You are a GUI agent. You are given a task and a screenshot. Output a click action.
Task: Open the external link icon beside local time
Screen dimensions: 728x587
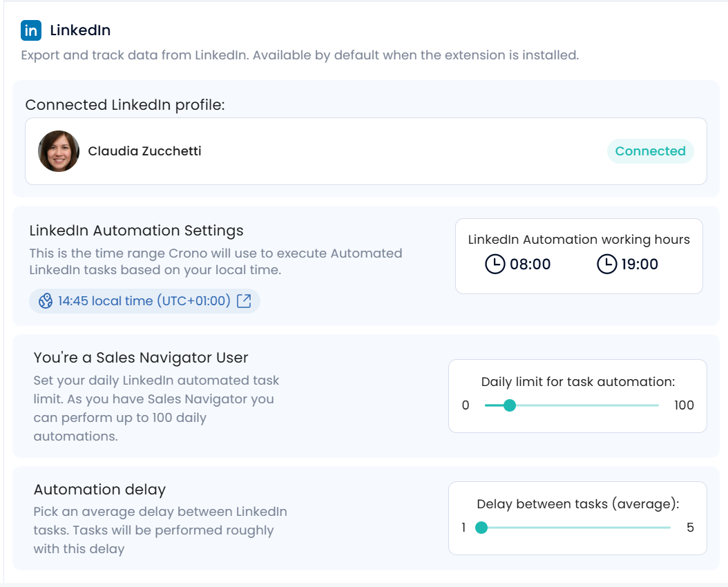coord(244,301)
